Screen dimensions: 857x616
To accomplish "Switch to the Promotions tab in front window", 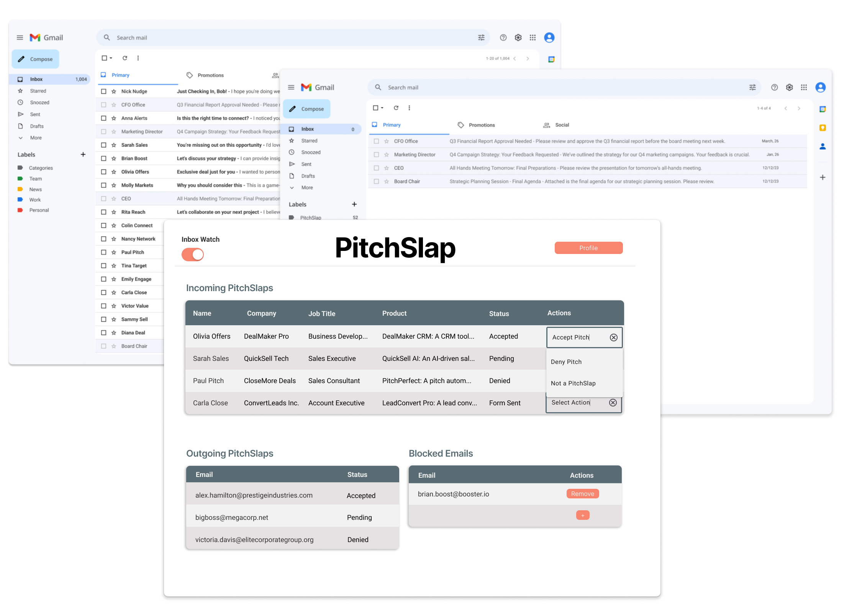I will (481, 125).
